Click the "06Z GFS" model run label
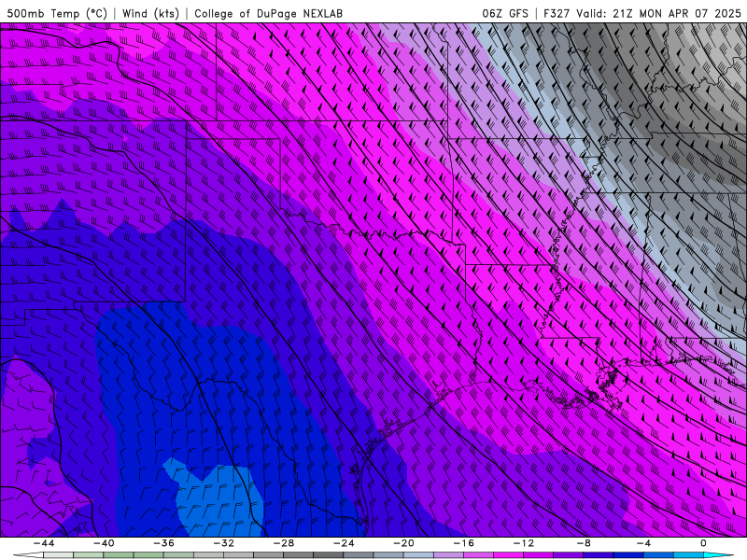Image resolution: width=747 pixels, height=560 pixels. [x=505, y=13]
